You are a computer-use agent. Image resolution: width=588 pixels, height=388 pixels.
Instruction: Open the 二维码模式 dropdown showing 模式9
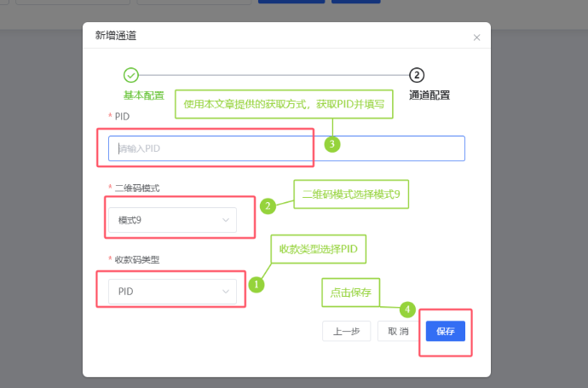pos(174,220)
